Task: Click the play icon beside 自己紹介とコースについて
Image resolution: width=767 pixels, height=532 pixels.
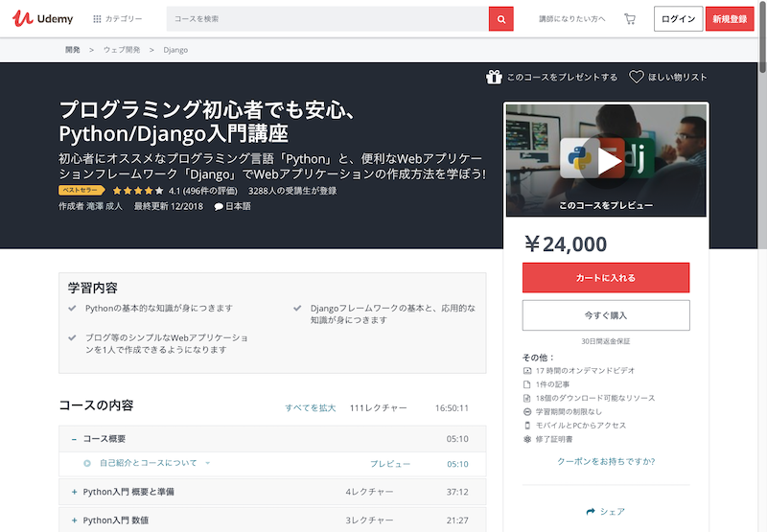Action: 87,463
